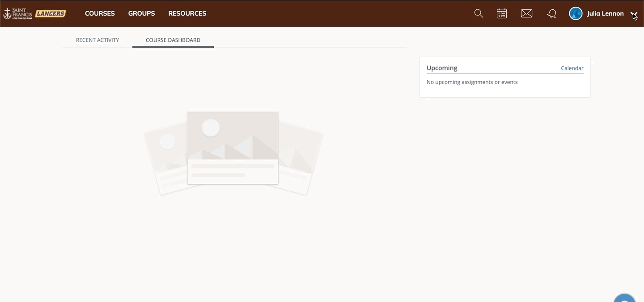644x302 pixels.
Task: Follow the Calendar link in Upcoming panel
Action: coord(572,68)
